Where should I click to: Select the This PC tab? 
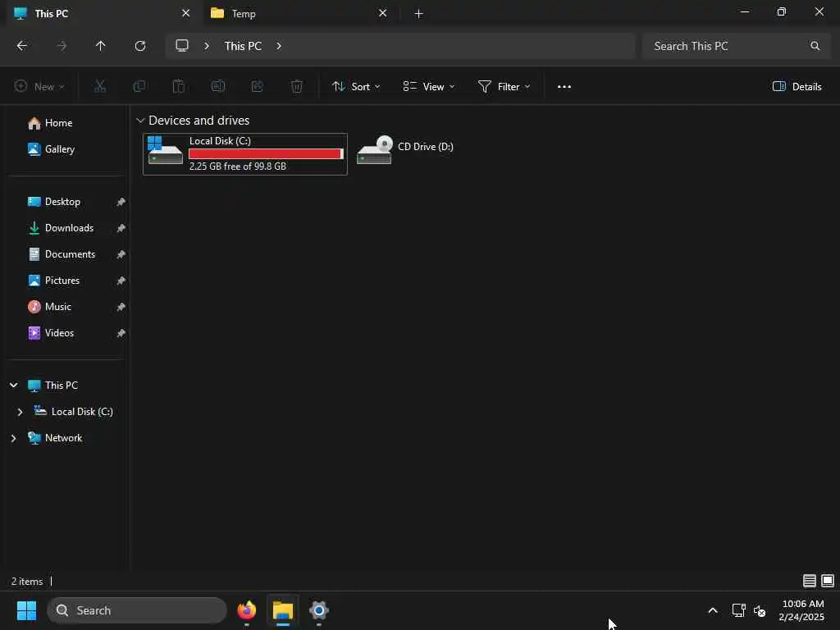point(102,13)
